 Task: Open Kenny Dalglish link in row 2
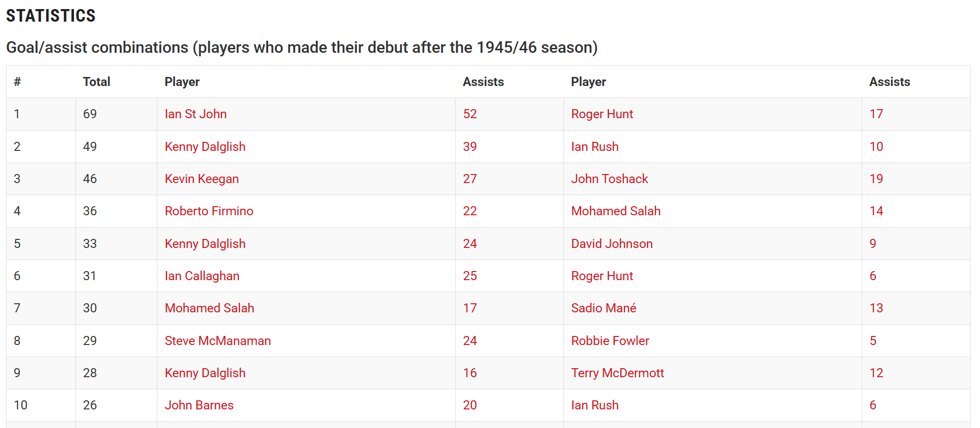(205, 147)
